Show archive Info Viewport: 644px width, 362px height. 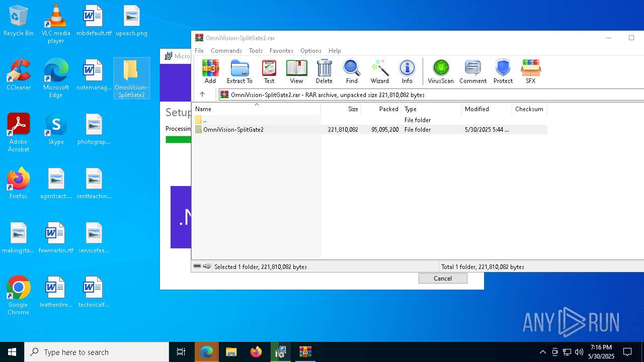pyautogui.click(x=407, y=71)
